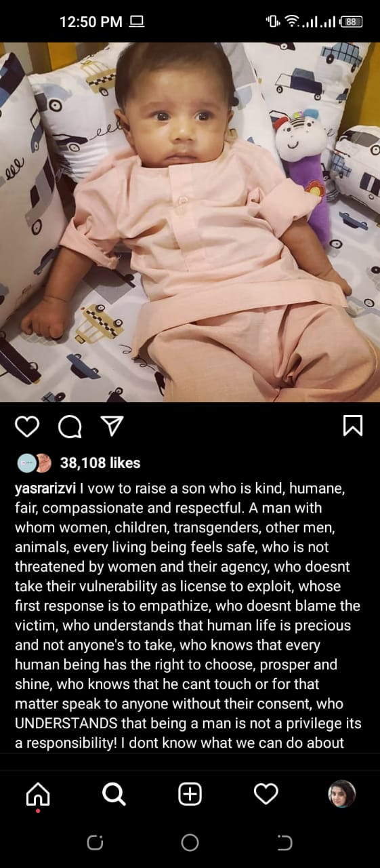Tap Android home circle button
The height and width of the screenshot is (868, 380).
click(x=190, y=843)
